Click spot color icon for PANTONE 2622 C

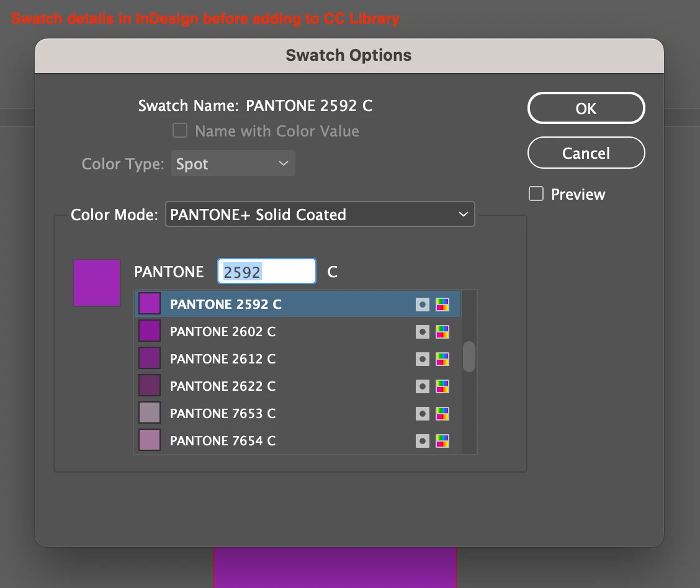tap(423, 386)
